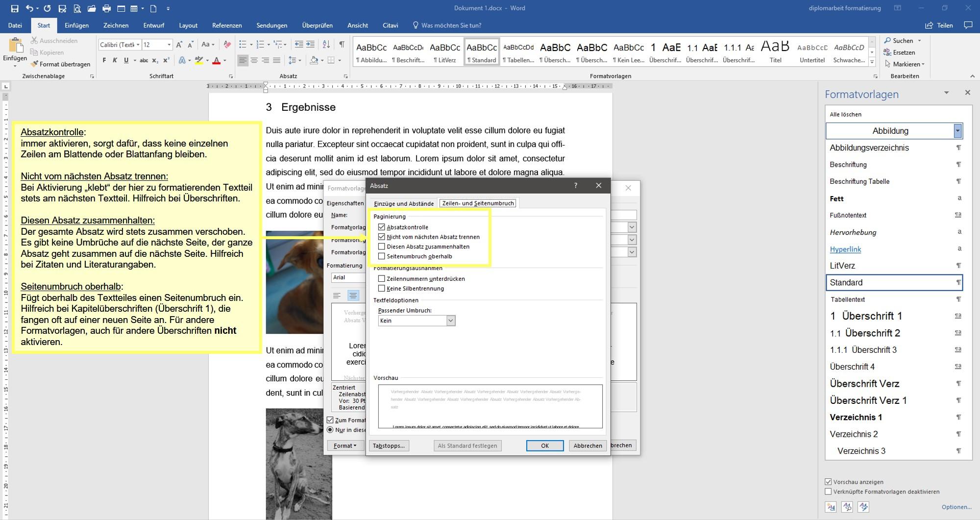Disable the Absatzkontrolle checkbox
The width and height of the screenshot is (980, 520).
(382, 227)
